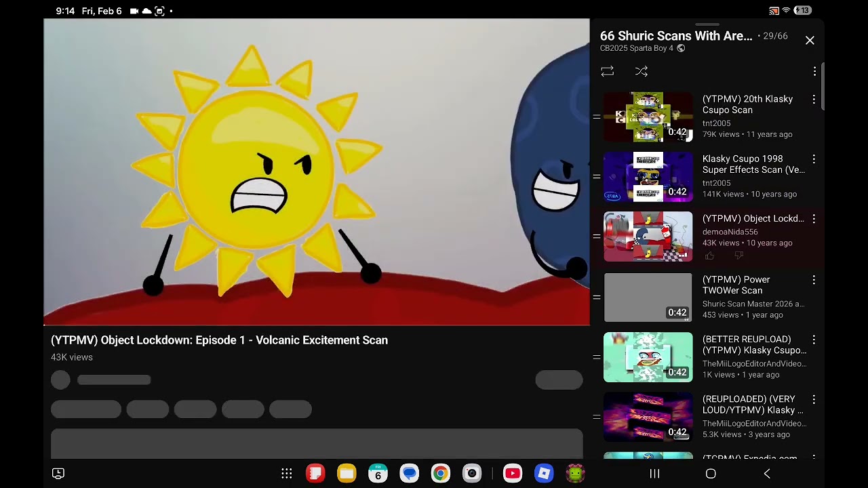This screenshot has height=488, width=868.
Task: Open options for Power TWOWer Scan
Action: click(814, 280)
